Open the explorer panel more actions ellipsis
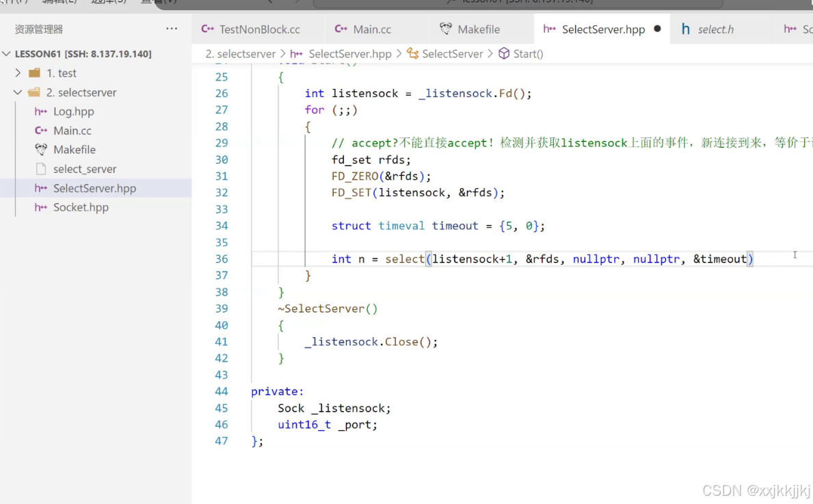This screenshot has height=504, width=813. (172, 29)
